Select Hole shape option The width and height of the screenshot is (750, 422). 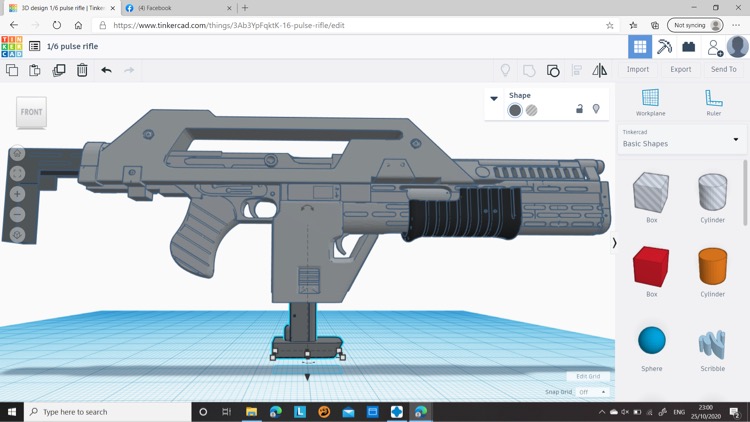[531, 110]
